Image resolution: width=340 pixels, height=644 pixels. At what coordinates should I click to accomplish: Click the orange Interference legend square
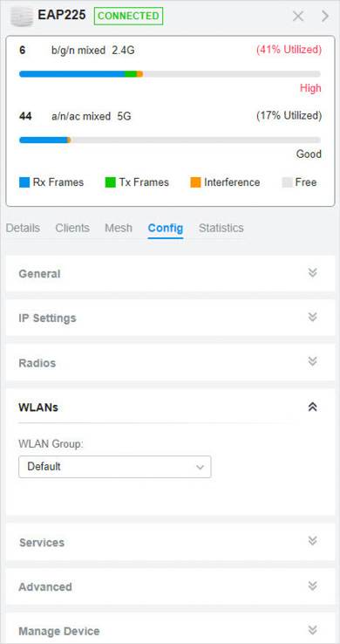[195, 182]
